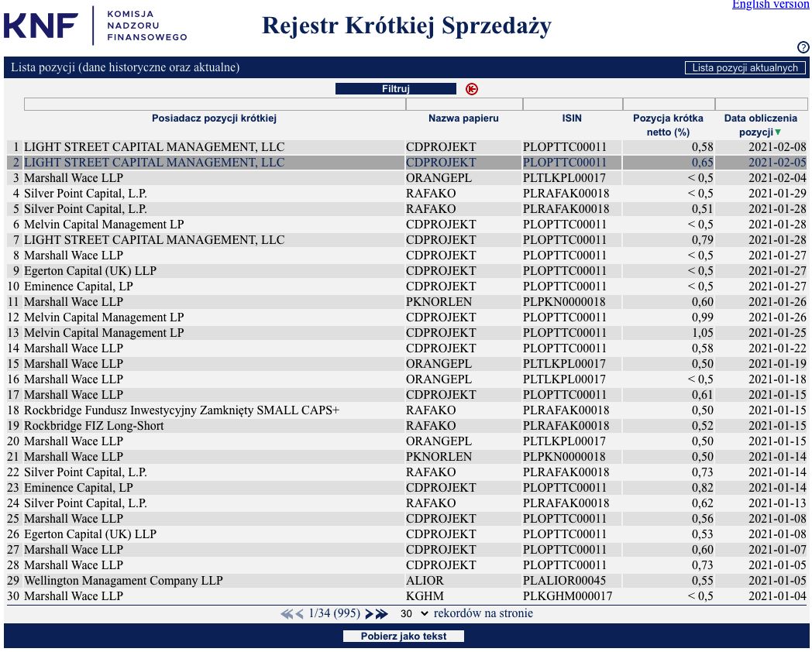This screenshot has width=812, height=652.
Task: Click 1,05 value in row 13
Action: point(702,333)
